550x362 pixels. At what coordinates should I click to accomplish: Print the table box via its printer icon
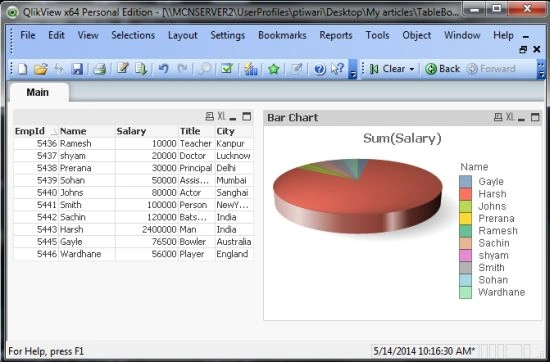point(209,116)
